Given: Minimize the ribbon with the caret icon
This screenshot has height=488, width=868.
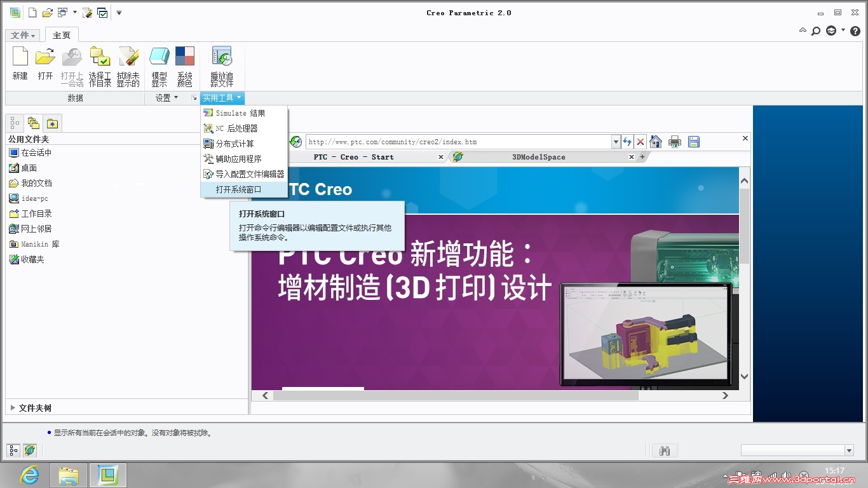Looking at the screenshot, I should point(803,30).
